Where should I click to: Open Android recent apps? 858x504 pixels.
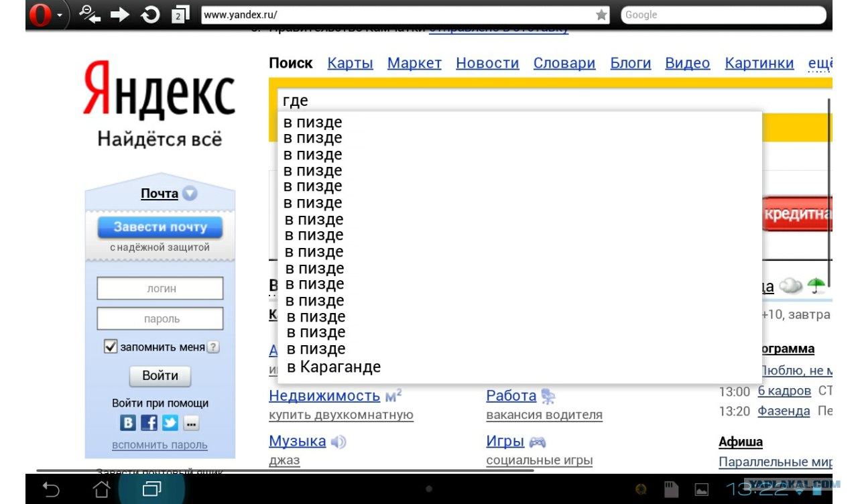coord(152,489)
